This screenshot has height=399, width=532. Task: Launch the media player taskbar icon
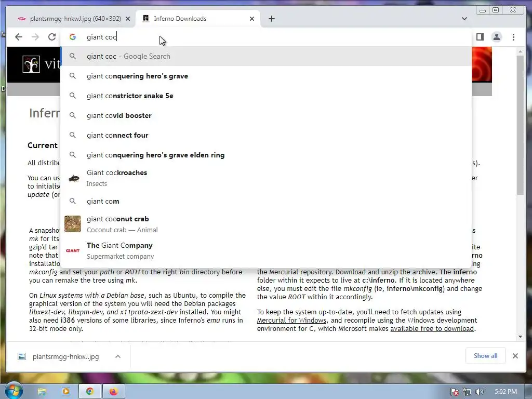[x=66, y=392]
